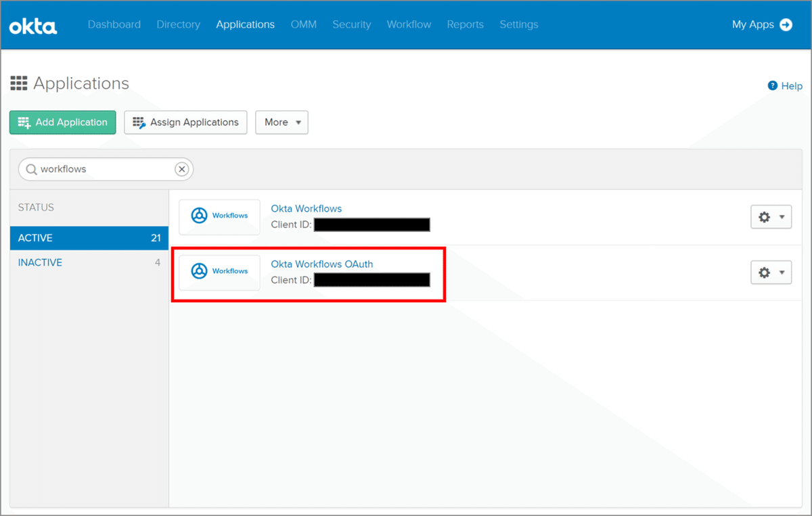Screen dimensions: 812x516
Task: Expand the More dropdown
Action: click(281, 122)
